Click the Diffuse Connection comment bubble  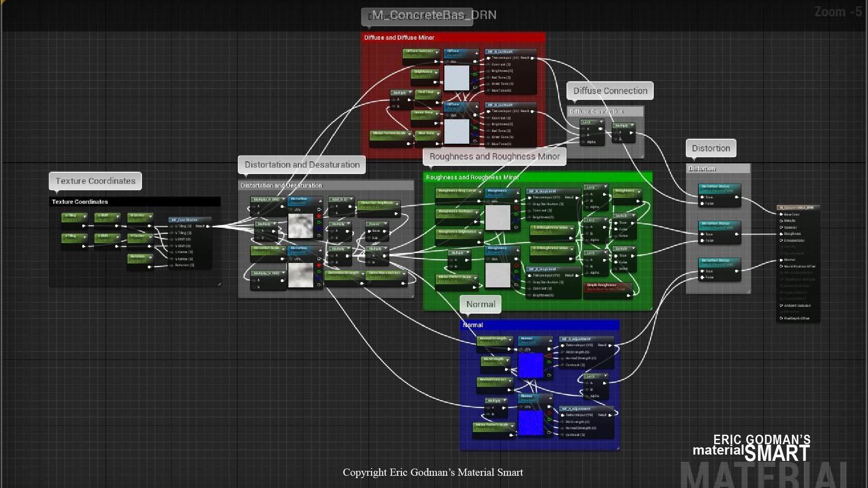pyautogui.click(x=610, y=91)
